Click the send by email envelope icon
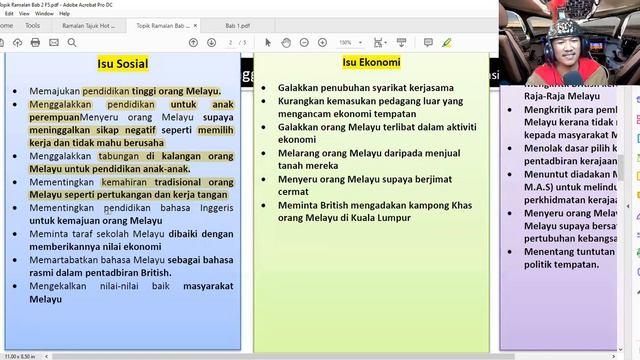640x360 pixels. point(54,42)
